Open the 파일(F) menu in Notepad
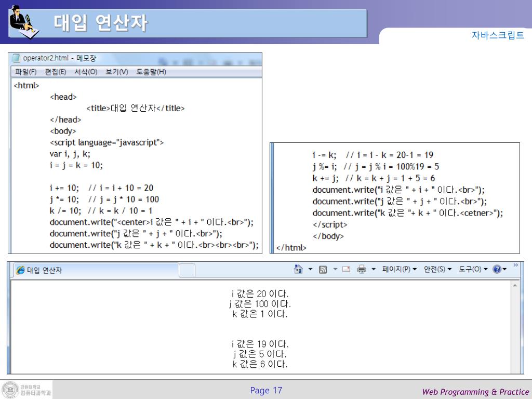Image resolution: width=532 pixels, height=399 pixels. pos(26,72)
